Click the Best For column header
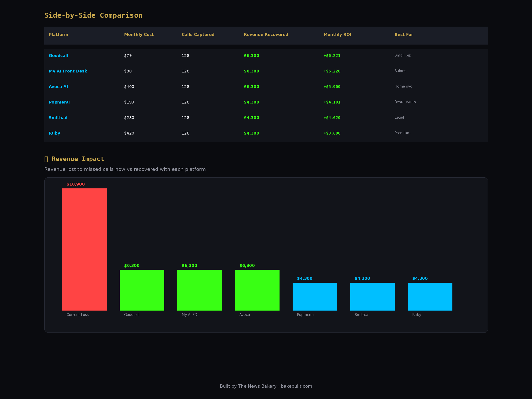The image size is (532, 399). [404, 35]
